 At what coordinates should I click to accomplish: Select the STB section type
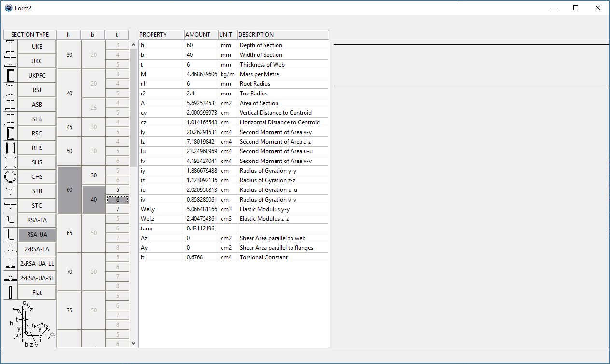pyautogui.click(x=37, y=191)
